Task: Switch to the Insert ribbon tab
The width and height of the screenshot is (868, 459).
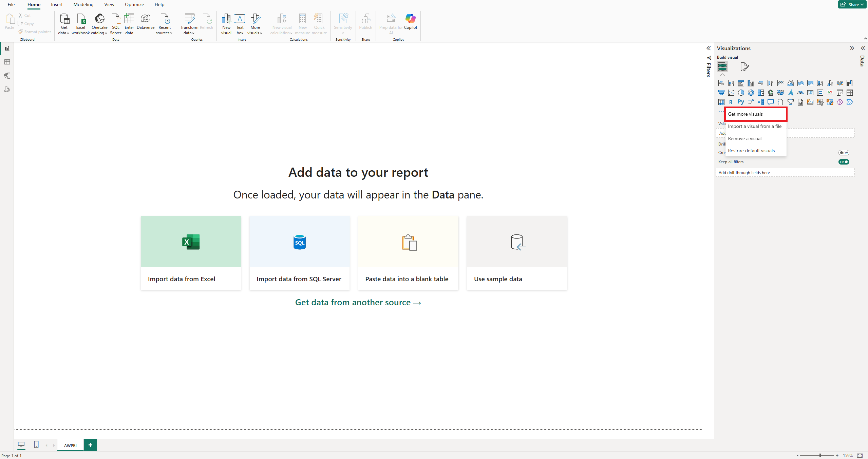Action: point(57,4)
